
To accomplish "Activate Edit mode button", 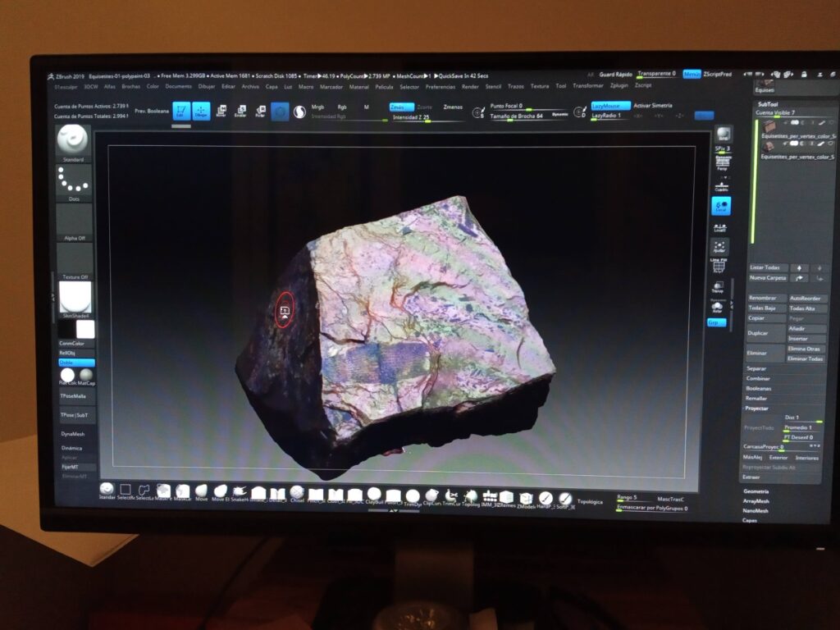I will pos(181,111).
